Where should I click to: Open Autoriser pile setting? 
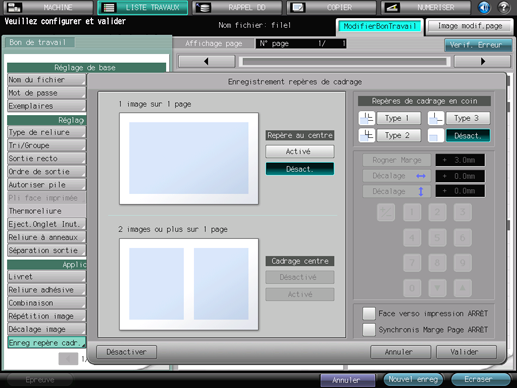click(x=47, y=185)
